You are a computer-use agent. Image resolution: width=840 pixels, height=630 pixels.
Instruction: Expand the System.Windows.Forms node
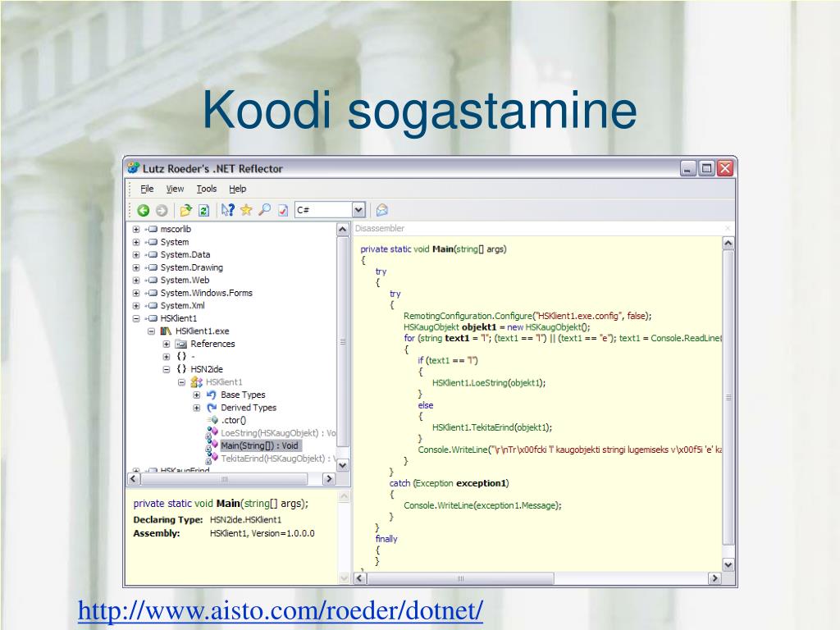pyautogui.click(x=136, y=293)
